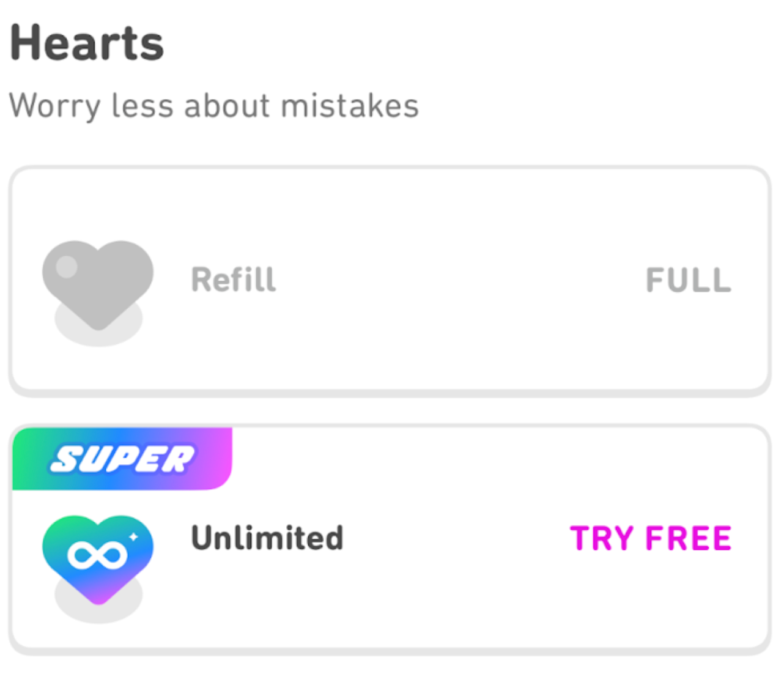The width and height of the screenshot is (784, 674).
Task: Click the Worry less about mistakes subtitle
Action: pyautogui.click(x=213, y=105)
